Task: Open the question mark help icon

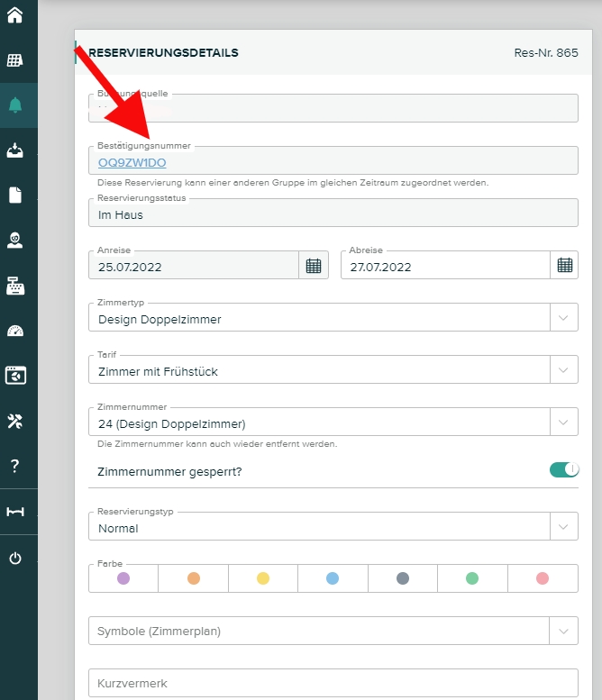Action: click(x=14, y=466)
